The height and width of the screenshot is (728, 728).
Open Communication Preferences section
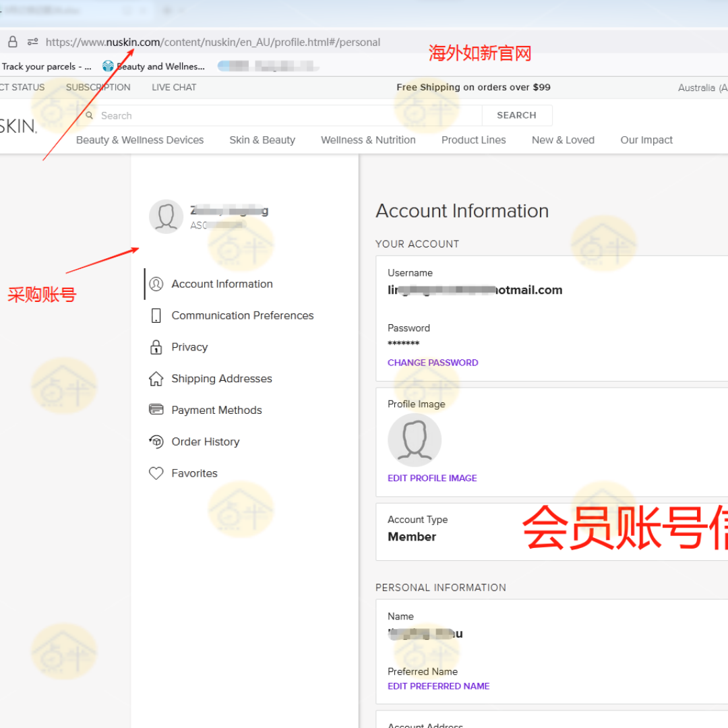243,315
